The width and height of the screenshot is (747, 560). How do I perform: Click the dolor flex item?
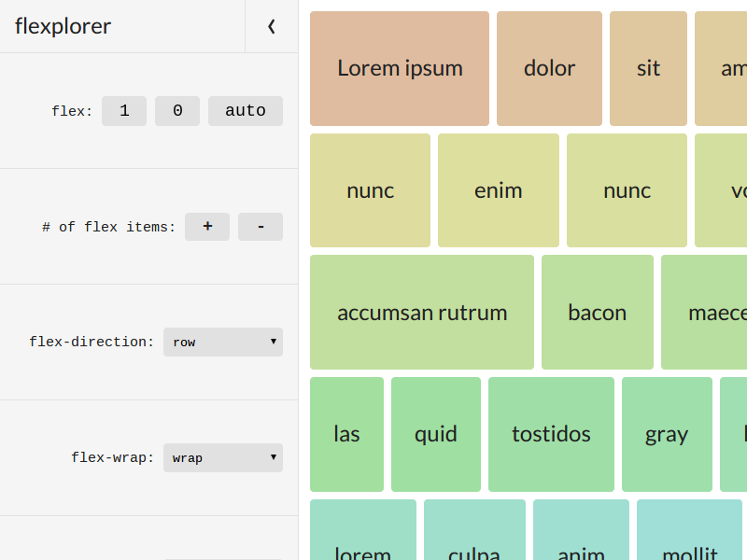coord(549,68)
